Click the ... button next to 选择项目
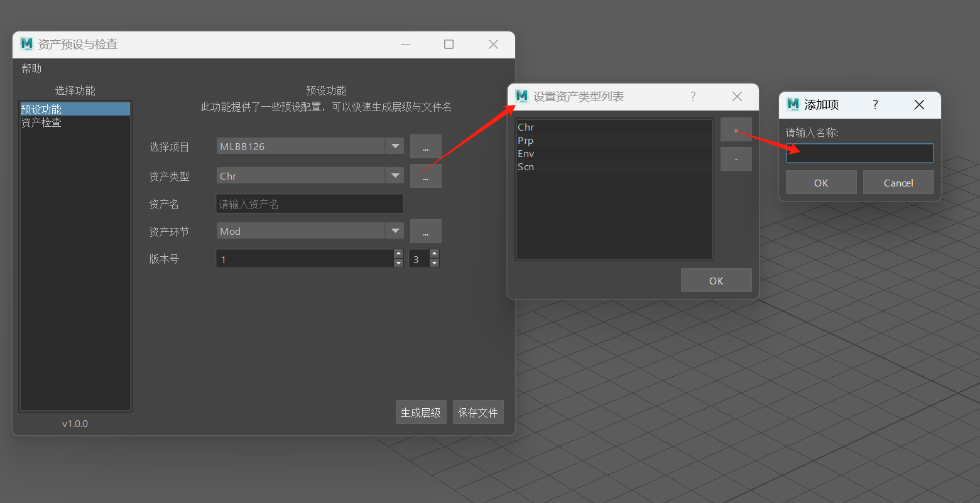 [426, 146]
